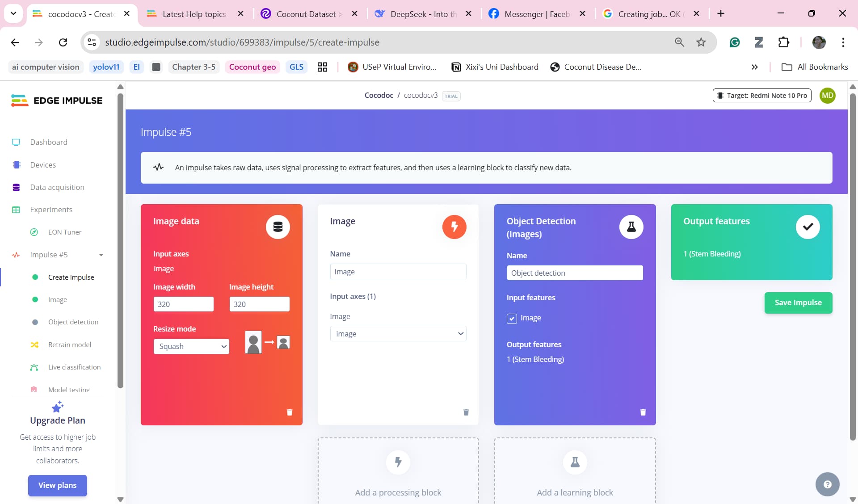Click Add a processing block placeholder
Viewport: 858px width, 504px height.
pos(398,471)
